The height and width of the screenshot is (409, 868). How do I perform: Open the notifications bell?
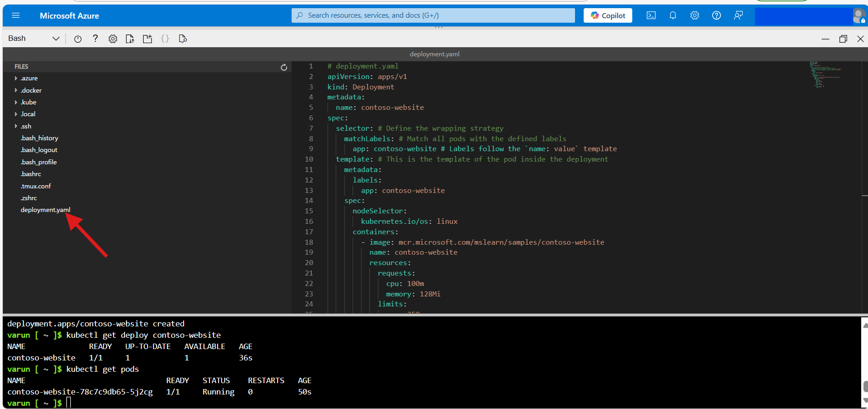(x=673, y=15)
